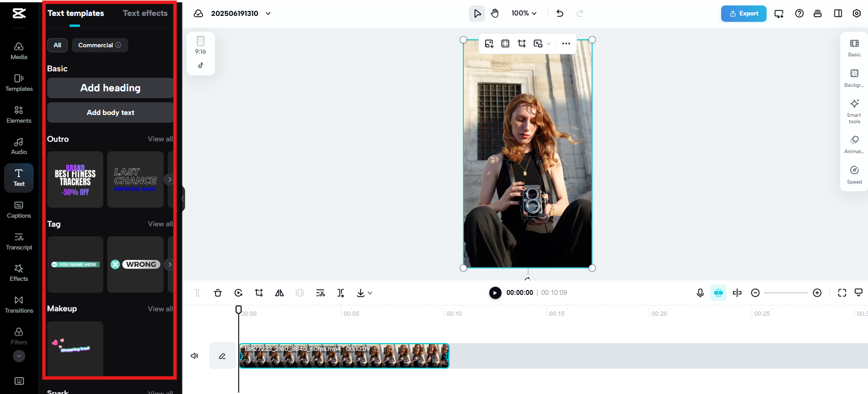View all Tag templates
Screen dimensions: 868x394
(160, 224)
